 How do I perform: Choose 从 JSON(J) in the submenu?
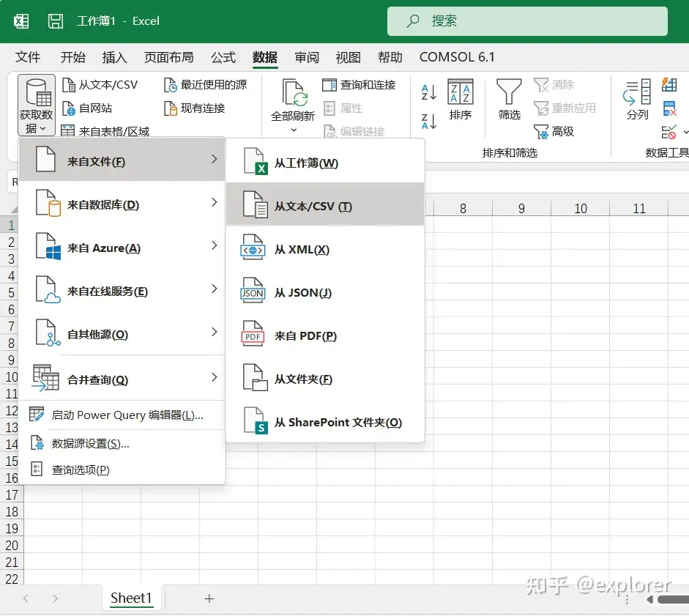(x=325, y=291)
